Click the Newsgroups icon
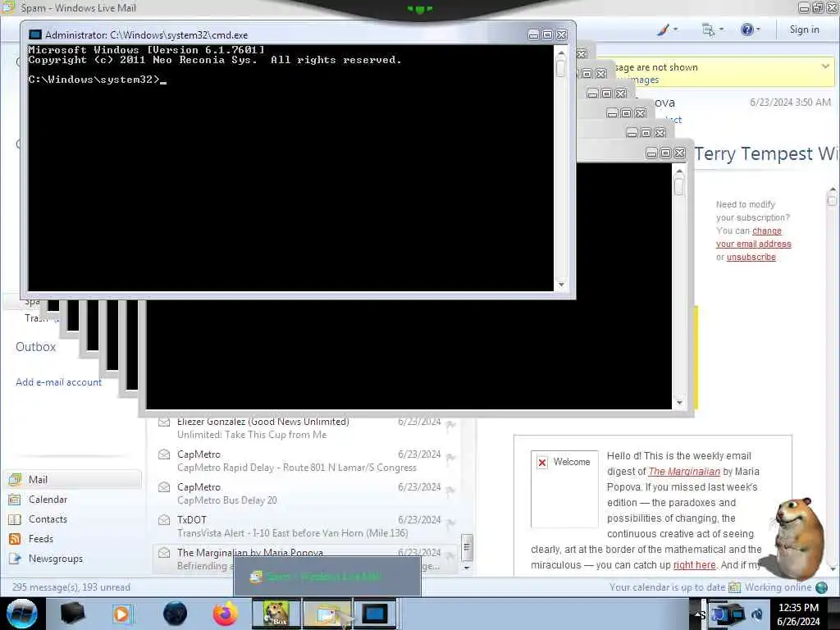This screenshot has width=840, height=630. click(15, 559)
